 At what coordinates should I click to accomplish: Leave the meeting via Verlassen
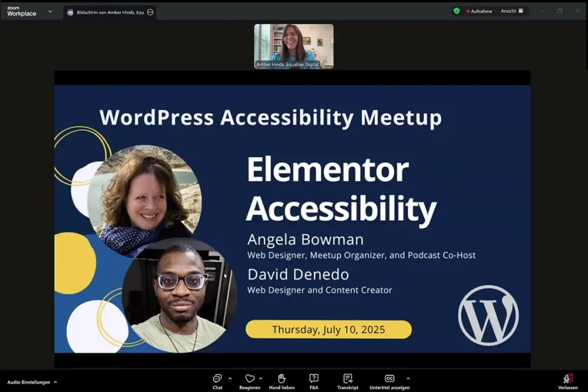click(x=568, y=382)
